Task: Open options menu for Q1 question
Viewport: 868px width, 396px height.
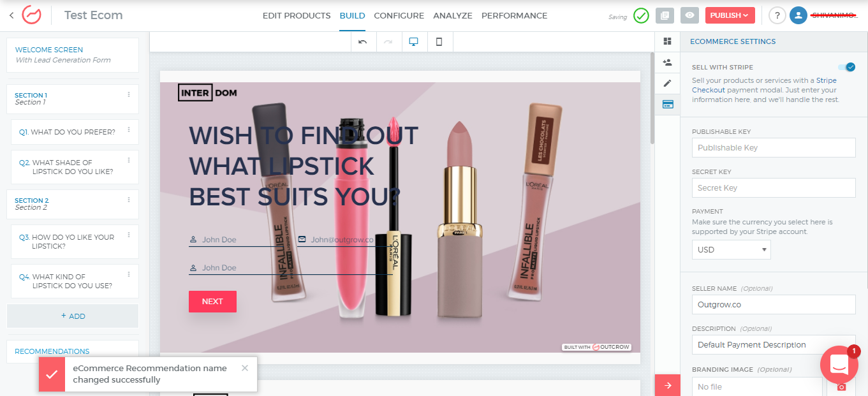Action: coord(128,129)
